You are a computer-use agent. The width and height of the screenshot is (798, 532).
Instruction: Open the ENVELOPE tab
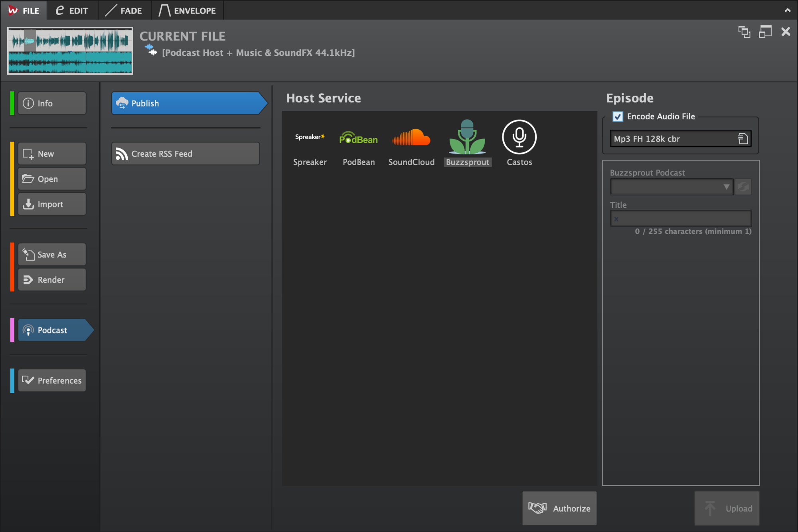pos(188,10)
